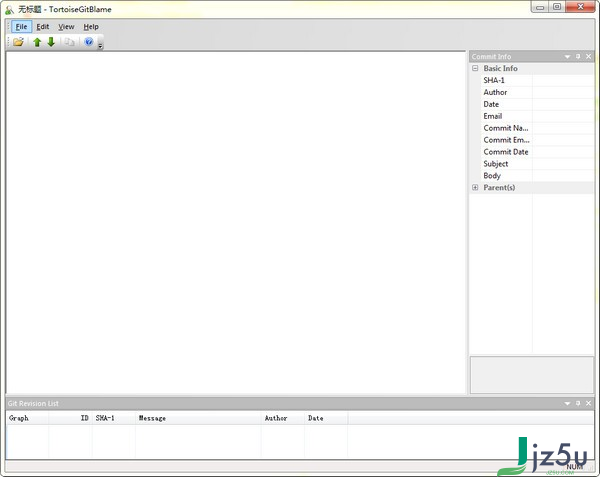Click the property description box below Commit Info
The height and width of the screenshot is (477, 600).
(532, 375)
